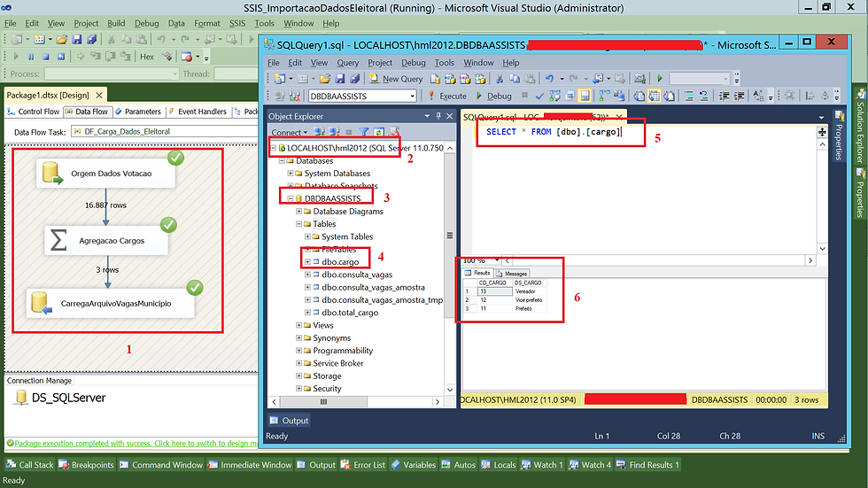868x488 pixels.
Task: Switch to Results tab in query pane
Action: point(477,274)
